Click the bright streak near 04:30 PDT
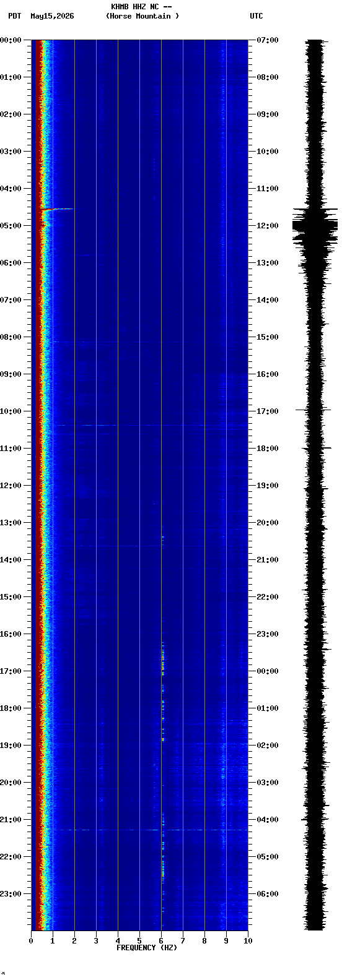Screen dimensions: 342x980 [58, 209]
